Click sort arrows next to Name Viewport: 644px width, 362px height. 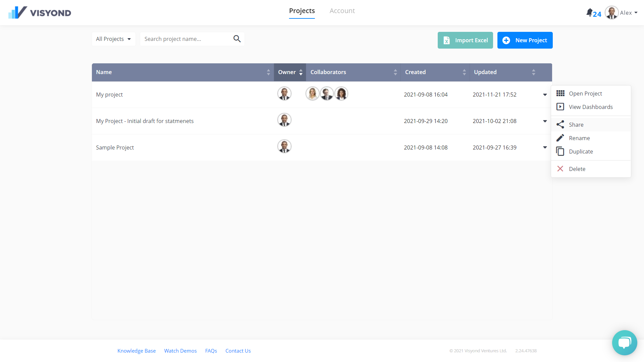point(268,72)
